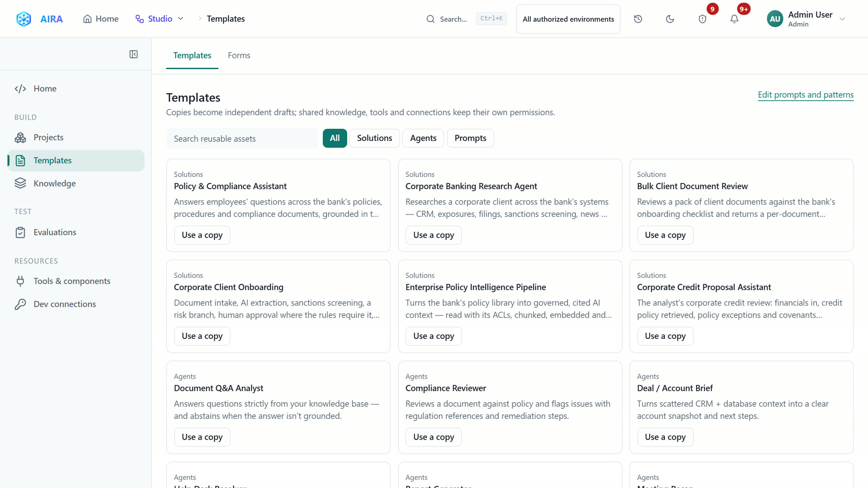The image size is (868, 488).
Task: Open Knowledge in the sidebar
Action: (x=76, y=183)
